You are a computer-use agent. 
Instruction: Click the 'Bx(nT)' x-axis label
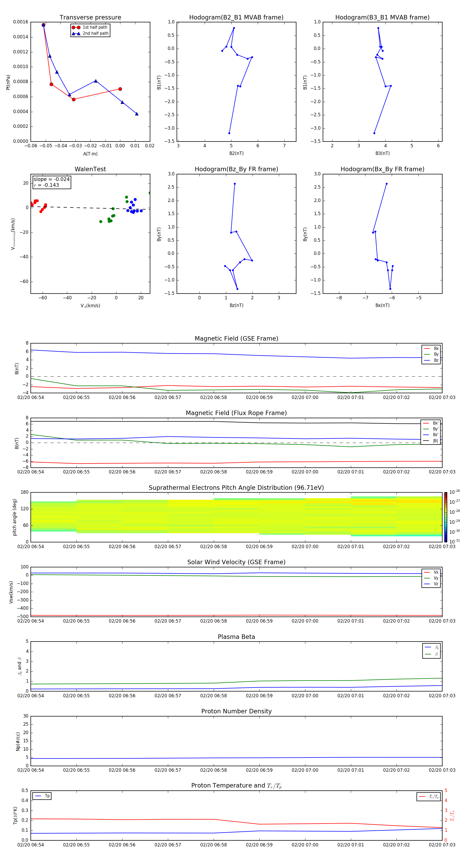[382, 305]
